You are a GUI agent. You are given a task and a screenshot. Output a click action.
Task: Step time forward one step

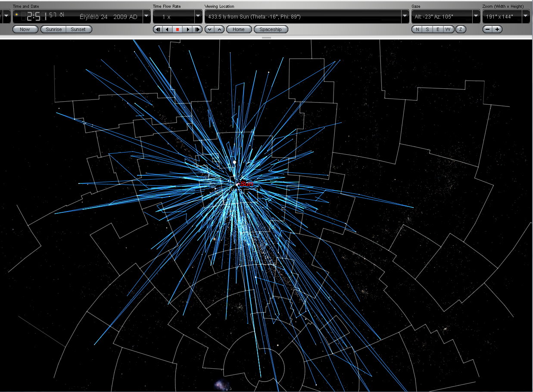point(197,29)
